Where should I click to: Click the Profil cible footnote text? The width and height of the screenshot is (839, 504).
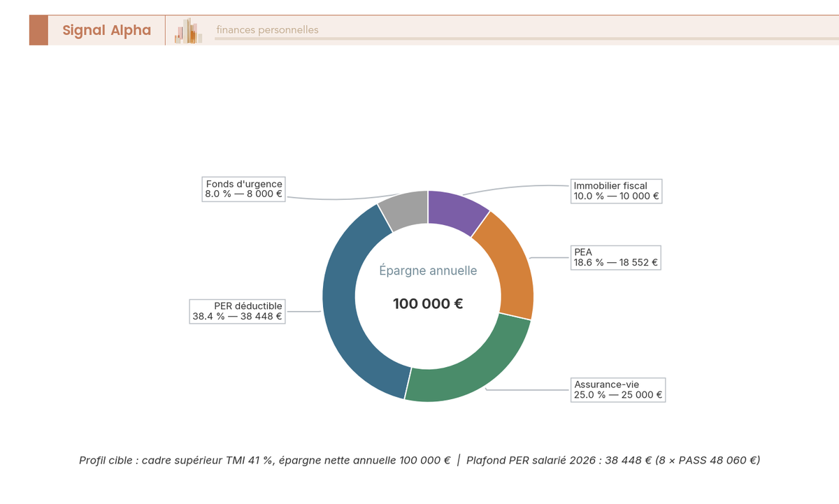419,461
